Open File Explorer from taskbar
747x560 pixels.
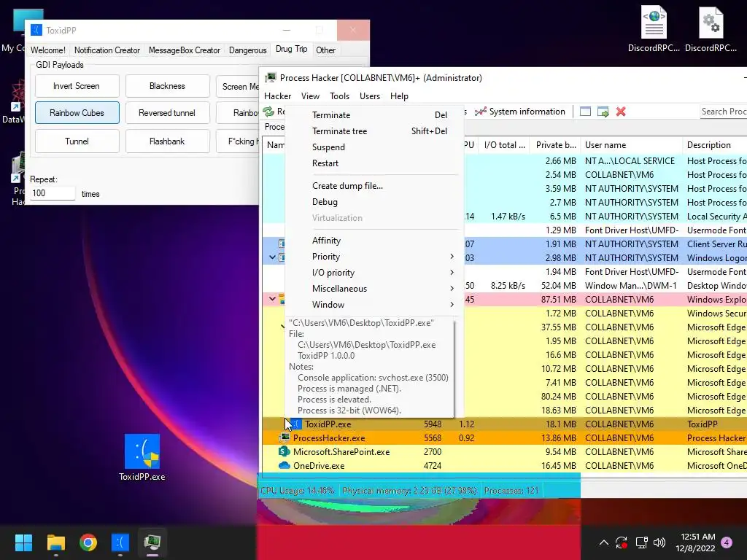tap(55, 542)
